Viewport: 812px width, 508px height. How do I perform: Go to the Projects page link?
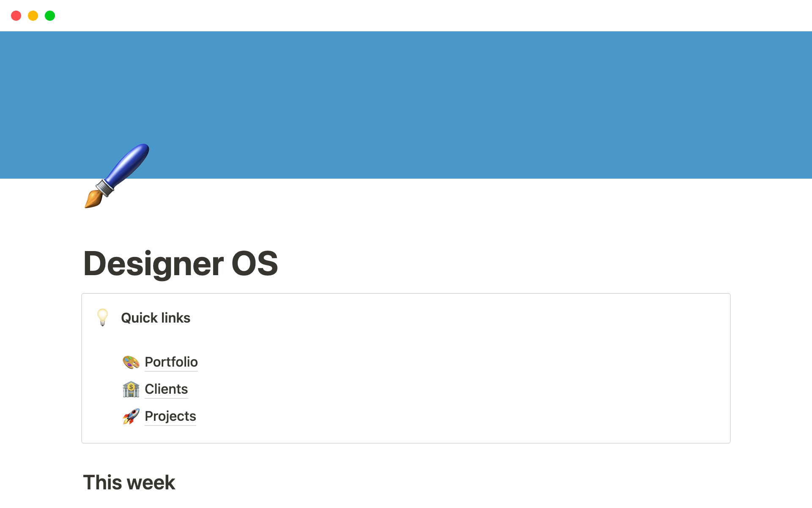tap(170, 416)
